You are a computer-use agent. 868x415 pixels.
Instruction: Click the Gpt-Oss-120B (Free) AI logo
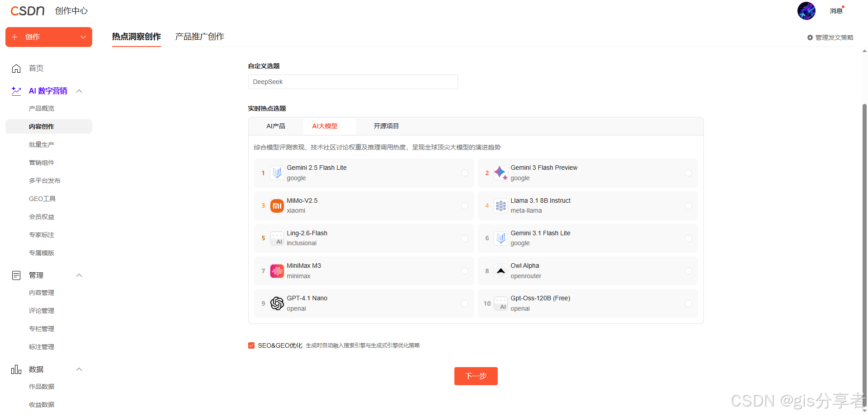(x=501, y=303)
